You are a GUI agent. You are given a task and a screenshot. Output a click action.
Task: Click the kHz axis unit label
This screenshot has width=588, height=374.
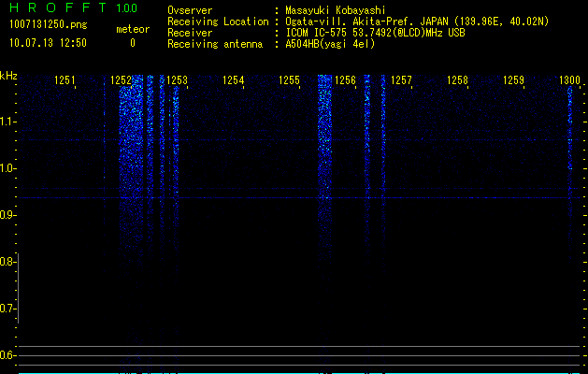coord(8,76)
